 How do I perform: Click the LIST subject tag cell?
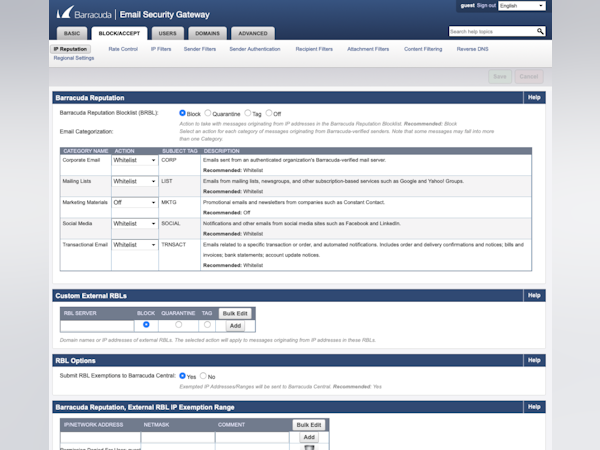(x=179, y=186)
